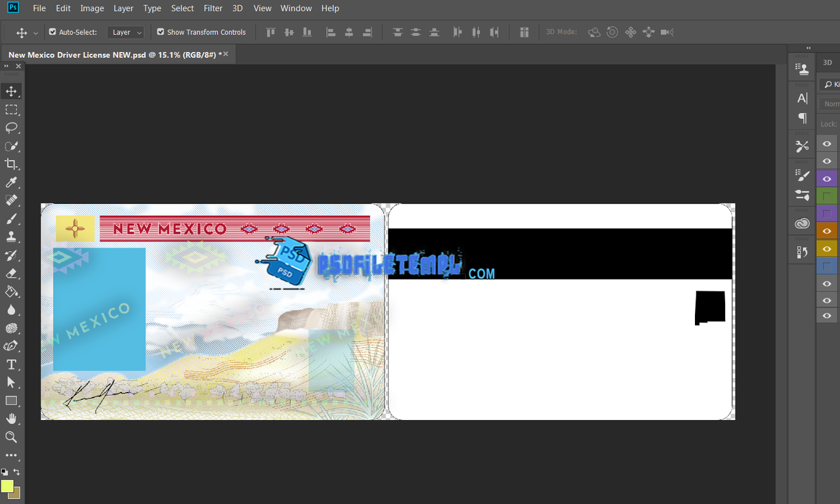The height and width of the screenshot is (504, 840).
Task: Open the Brushes panel icon
Action: pyautogui.click(x=802, y=175)
